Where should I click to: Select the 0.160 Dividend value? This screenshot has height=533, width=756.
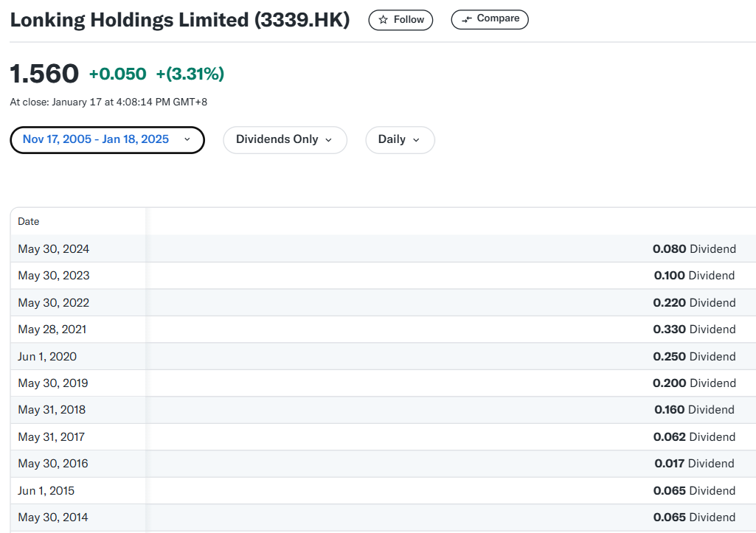694,409
